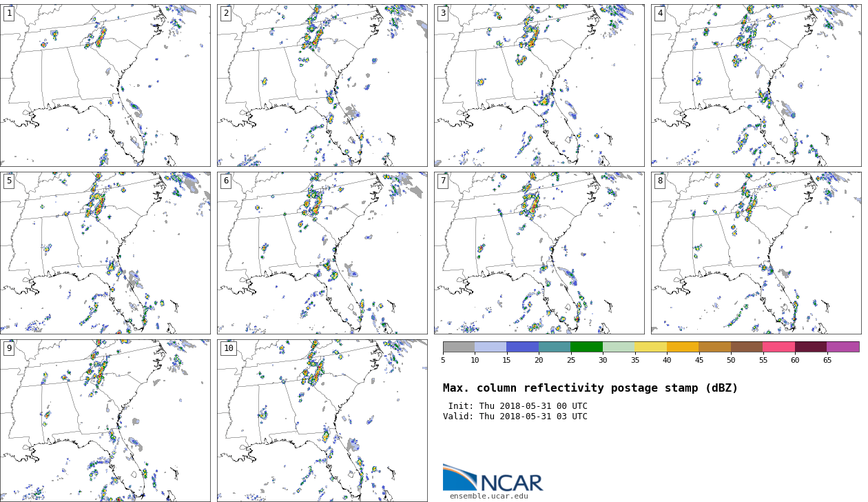Select member 7 postage stamp map

(x=539, y=253)
